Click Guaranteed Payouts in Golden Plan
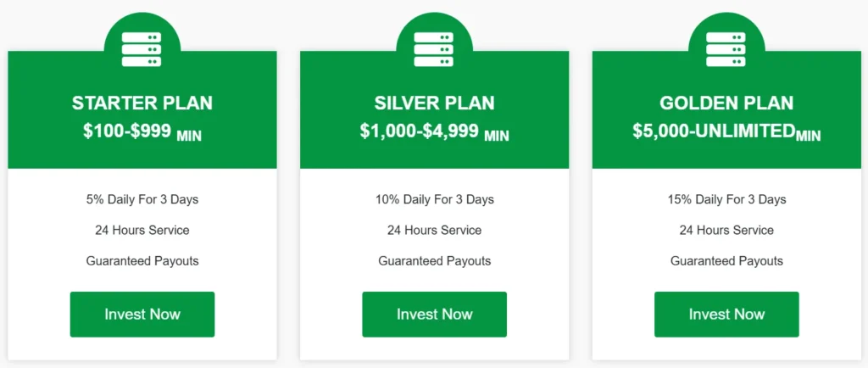Image resolution: width=868 pixels, height=368 pixels. [x=726, y=260]
